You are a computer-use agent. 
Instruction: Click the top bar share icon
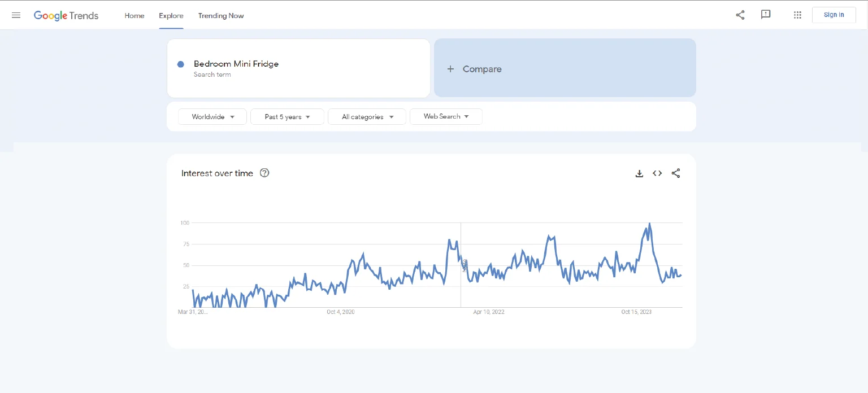[740, 15]
